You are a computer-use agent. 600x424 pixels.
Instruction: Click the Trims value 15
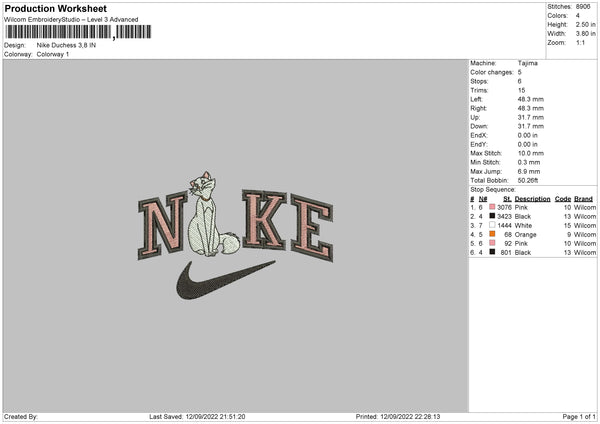coord(521,90)
